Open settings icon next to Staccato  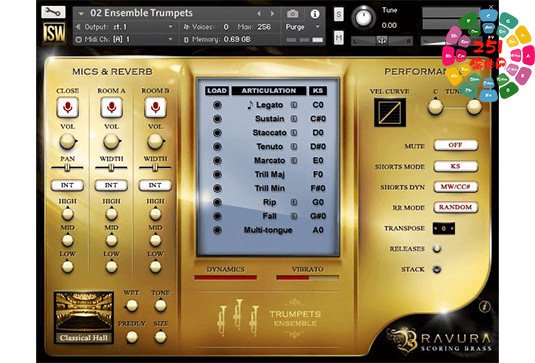[x=293, y=133]
